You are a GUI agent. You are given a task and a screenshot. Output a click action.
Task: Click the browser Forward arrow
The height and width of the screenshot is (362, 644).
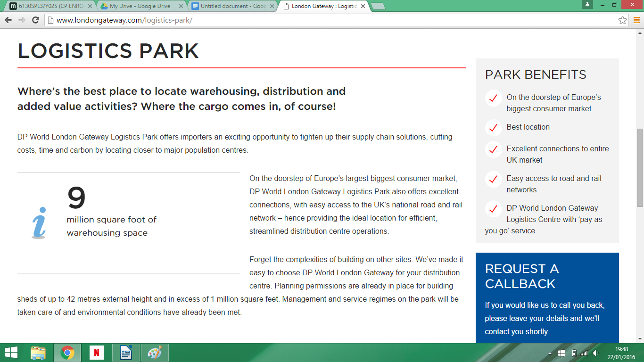22,20
